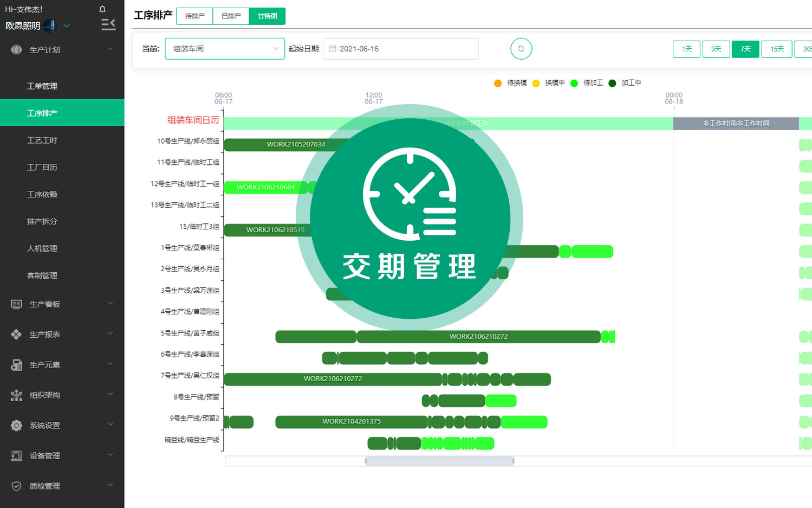This screenshot has width=812, height=508.
Task: Open the 排产拆分 page from sidebar
Action: click(x=42, y=221)
